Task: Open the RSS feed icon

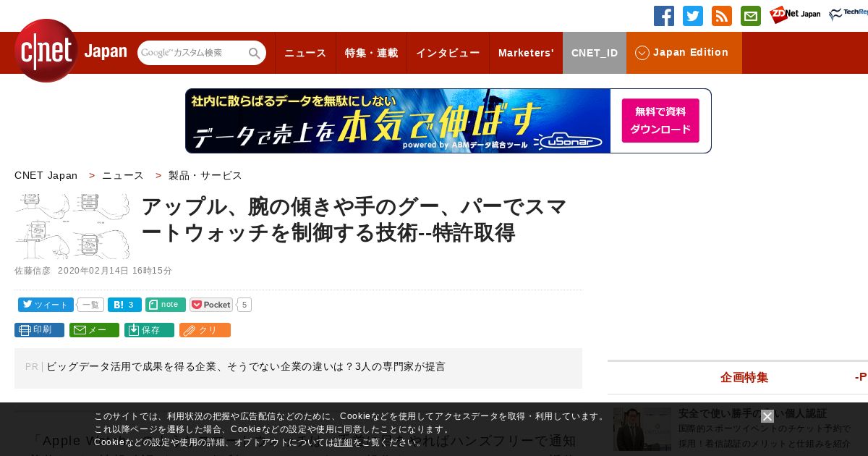Action: click(722, 16)
